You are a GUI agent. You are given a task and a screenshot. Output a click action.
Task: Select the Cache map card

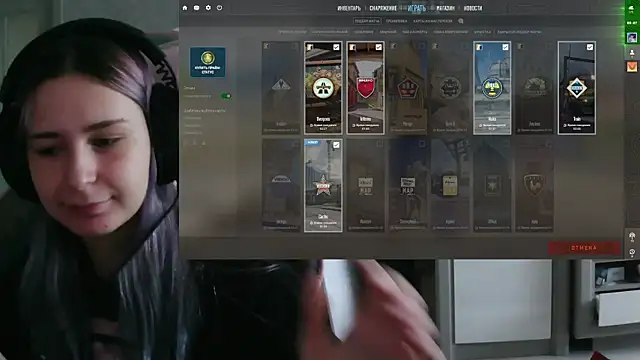point(323,185)
